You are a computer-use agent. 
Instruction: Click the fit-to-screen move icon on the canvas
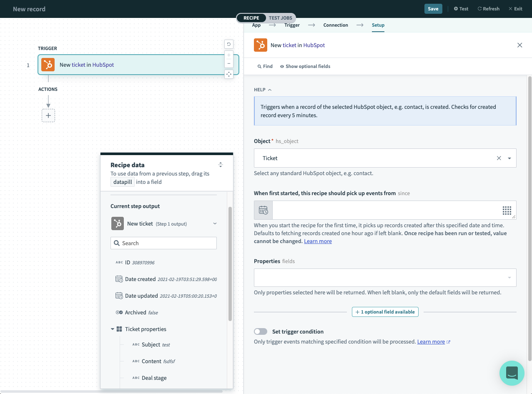pos(228,74)
